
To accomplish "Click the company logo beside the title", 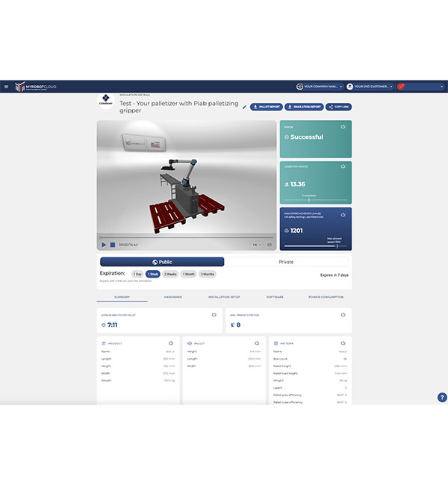I will click(105, 101).
